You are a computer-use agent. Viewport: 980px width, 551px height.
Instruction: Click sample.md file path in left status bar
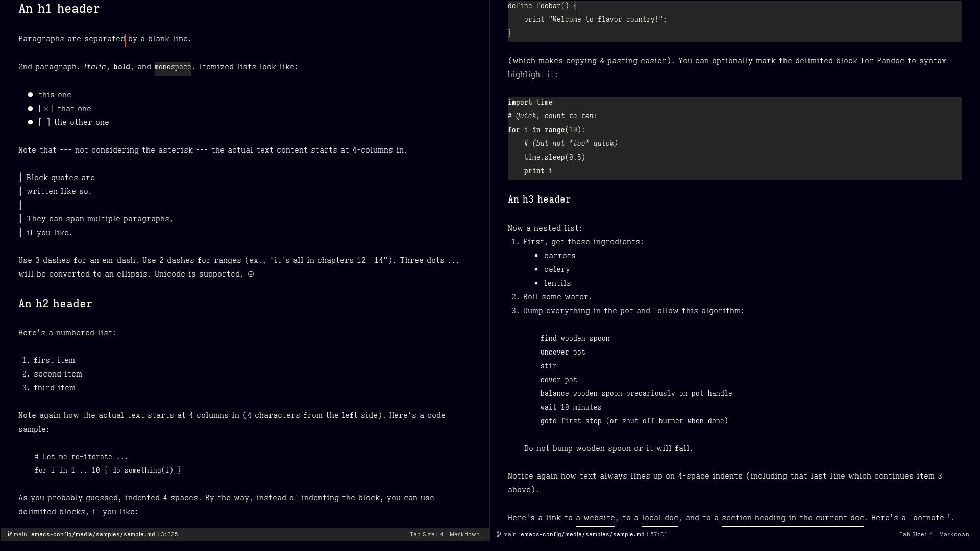pyautogui.click(x=92, y=534)
